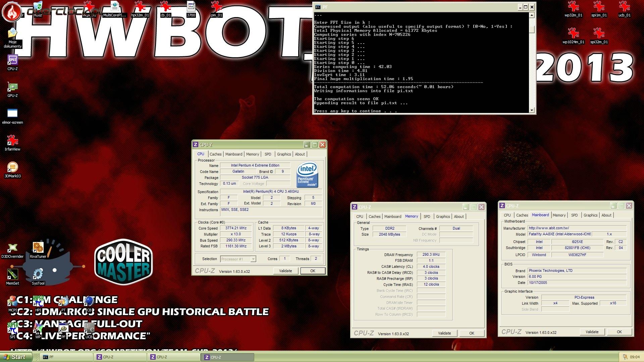Select the SPD tab in CPU window

pos(268,154)
